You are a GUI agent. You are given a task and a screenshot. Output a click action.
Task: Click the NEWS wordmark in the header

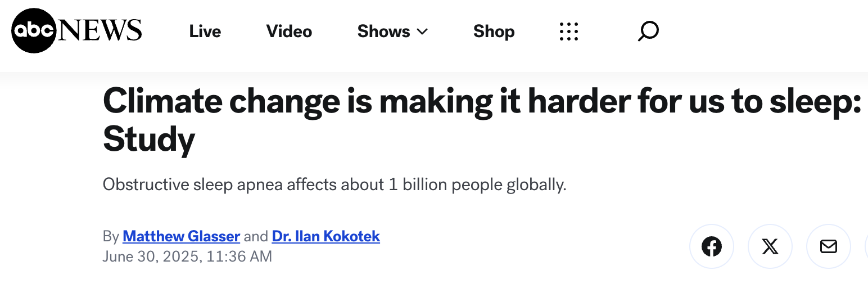tap(100, 30)
